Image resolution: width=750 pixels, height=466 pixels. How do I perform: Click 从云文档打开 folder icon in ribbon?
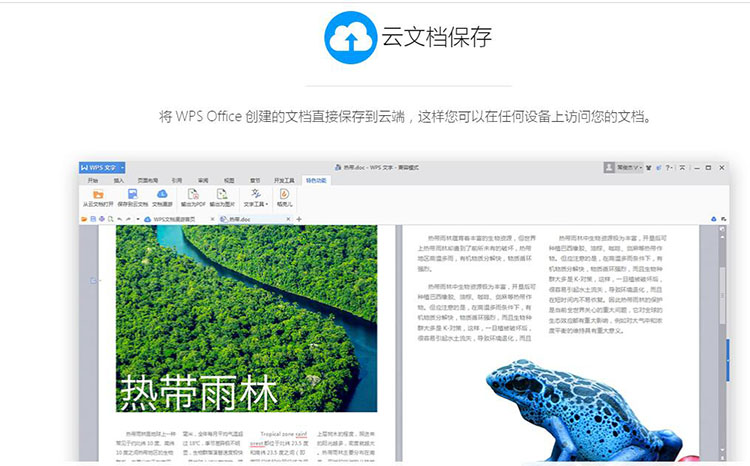(98, 194)
